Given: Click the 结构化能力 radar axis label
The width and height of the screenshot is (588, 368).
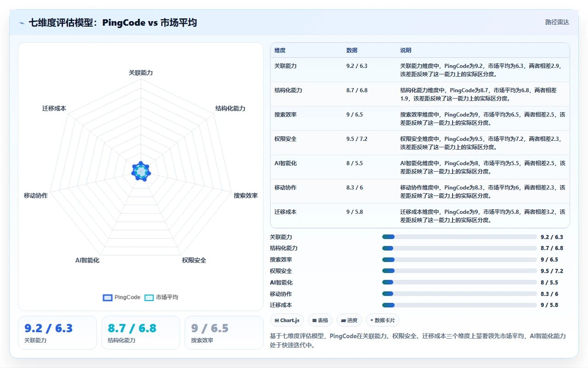Looking at the screenshot, I should [x=231, y=109].
